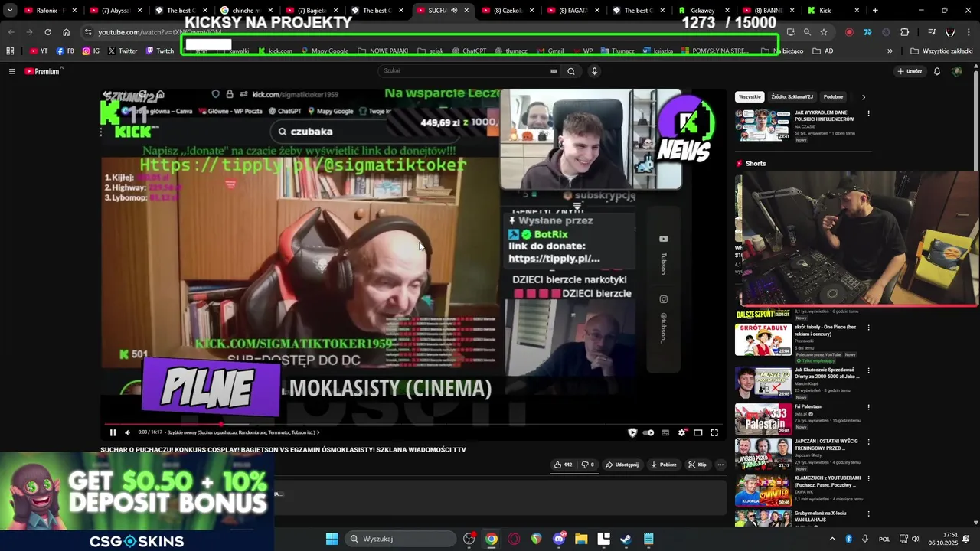Open a new Chrome tab
This screenshot has width=980, height=551.
[875, 11]
